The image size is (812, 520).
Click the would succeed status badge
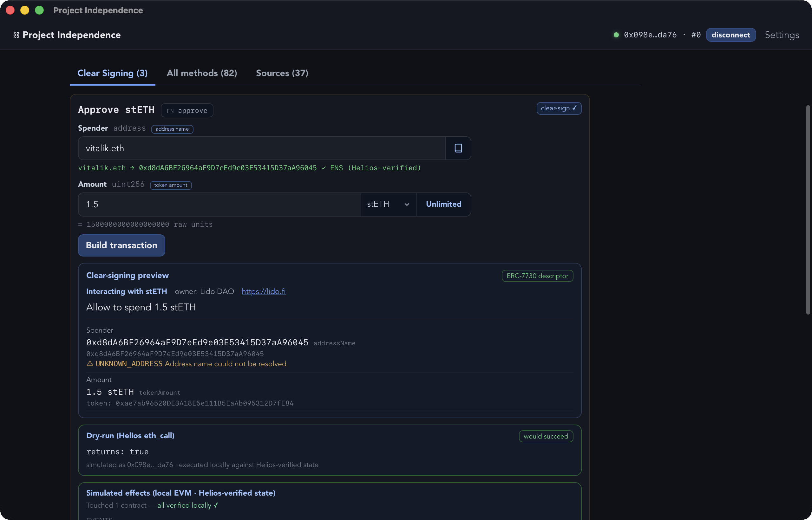point(546,436)
